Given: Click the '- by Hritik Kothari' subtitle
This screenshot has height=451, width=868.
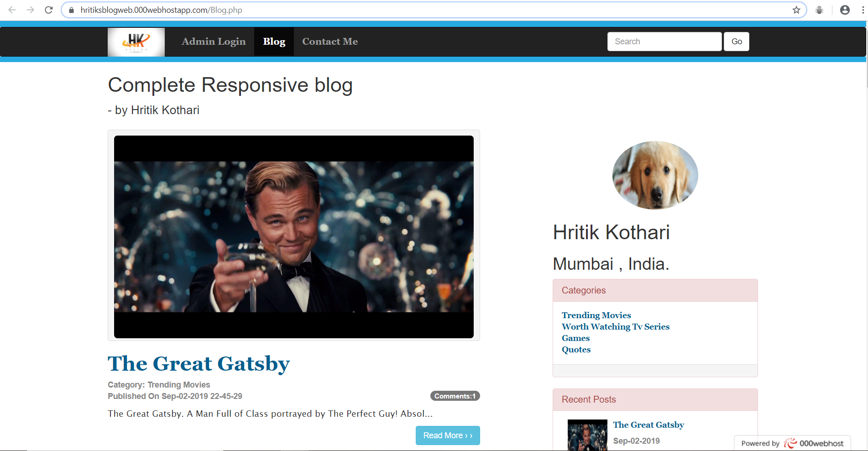Looking at the screenshot, I should click(153, 110).
